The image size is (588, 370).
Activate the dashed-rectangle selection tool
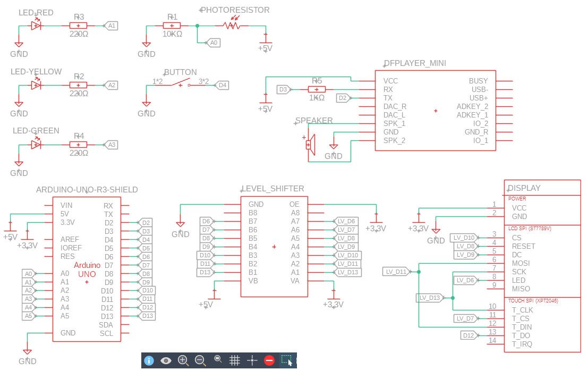click(x=286, y=360)
